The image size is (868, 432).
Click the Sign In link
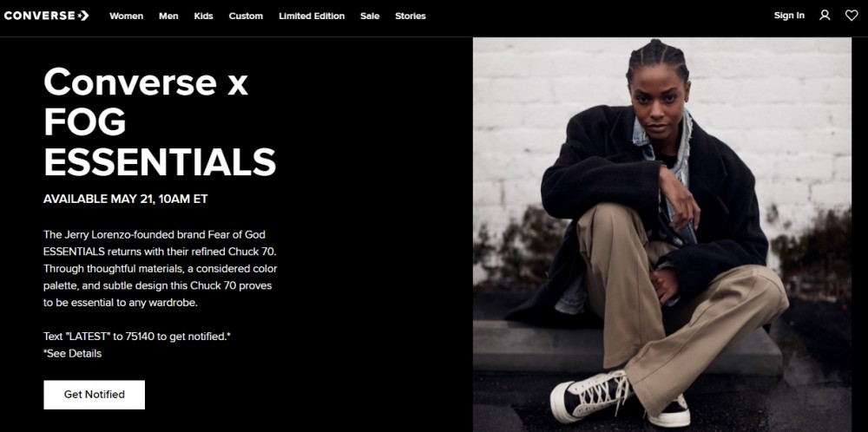(x=789, y=16)
